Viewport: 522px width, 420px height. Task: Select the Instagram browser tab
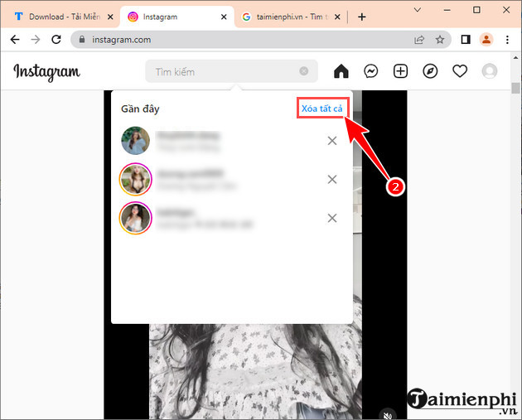[178, 17]
